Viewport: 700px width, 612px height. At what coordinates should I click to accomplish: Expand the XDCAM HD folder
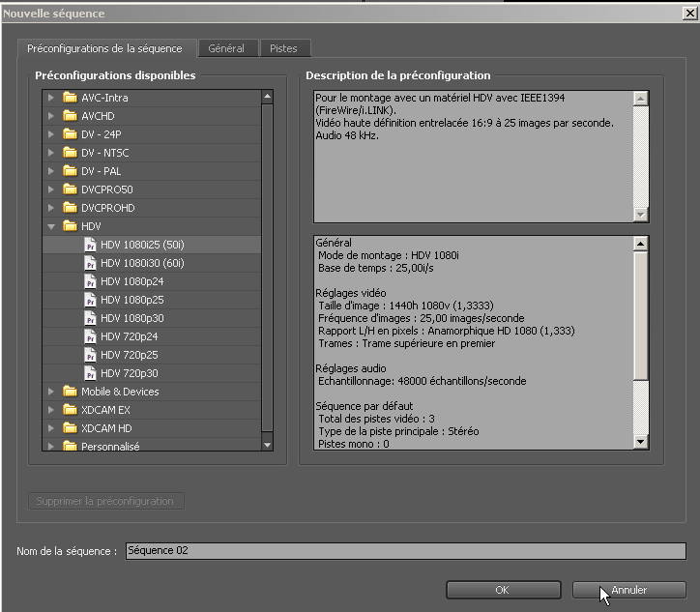[x=51, y=428]
